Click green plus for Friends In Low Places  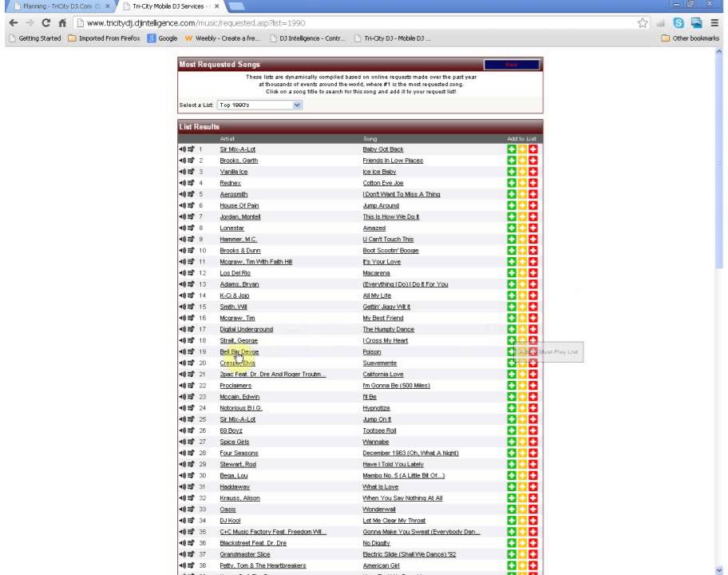point(512,161)
